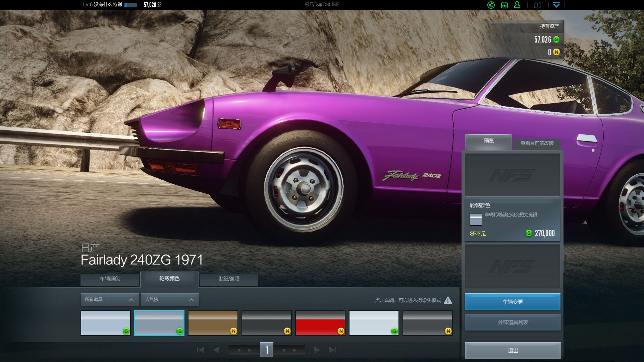Pick the red wheel color swatch
The width and height of the screenshot is (644, 362).
[320, 323]
